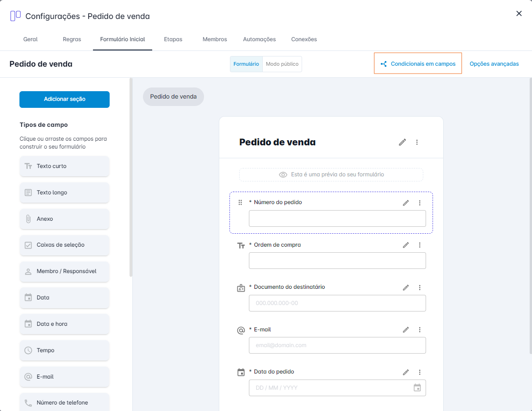Screen dimensions: 532x411
Task: Open three-dot menu for Data do pedido
Action: 420,372
